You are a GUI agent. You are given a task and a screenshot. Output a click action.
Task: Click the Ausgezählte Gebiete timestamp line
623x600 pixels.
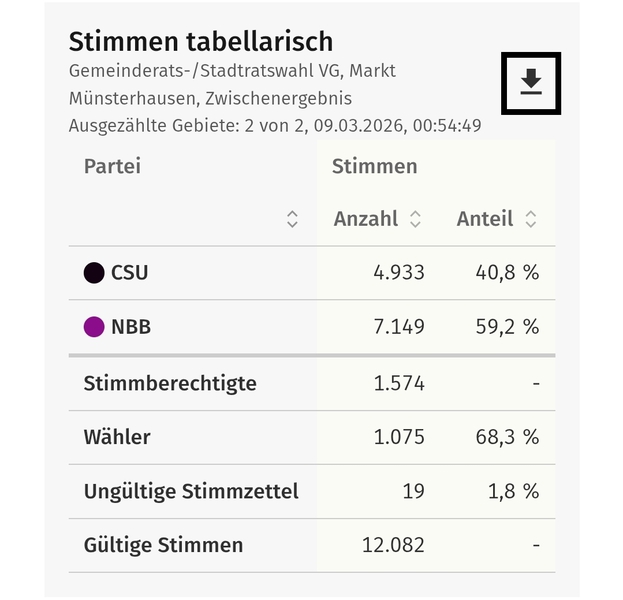coord(275,126)
